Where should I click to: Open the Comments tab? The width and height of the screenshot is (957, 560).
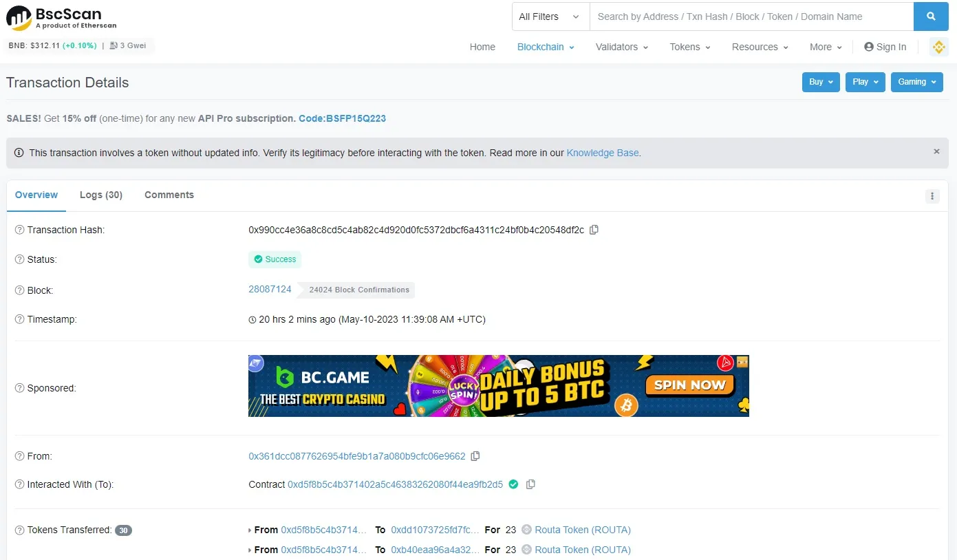click(x=169, y=195)
